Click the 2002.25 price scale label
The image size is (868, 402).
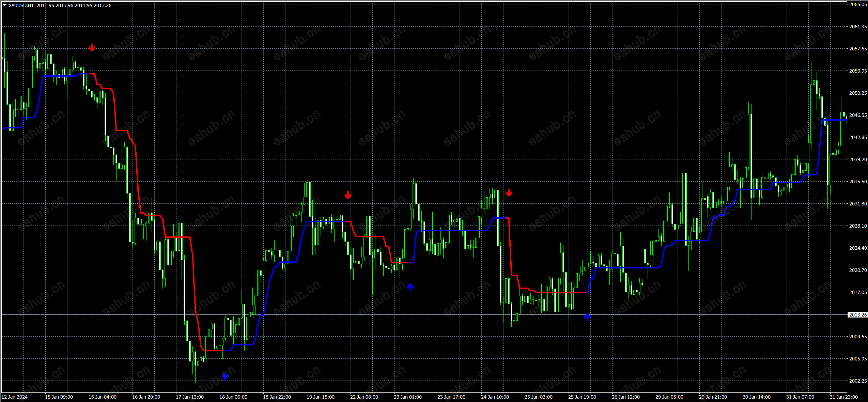click(x=857, y=381)
